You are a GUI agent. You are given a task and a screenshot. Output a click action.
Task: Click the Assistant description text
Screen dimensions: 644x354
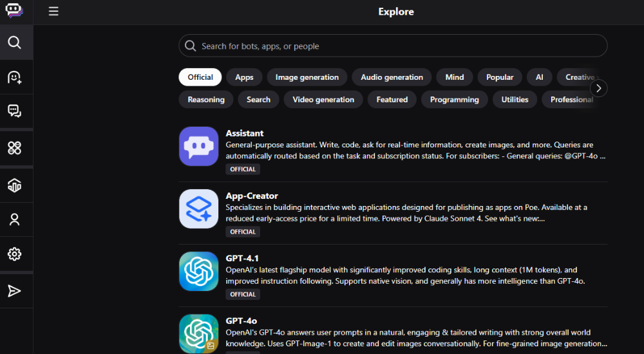tap(415, 151)
